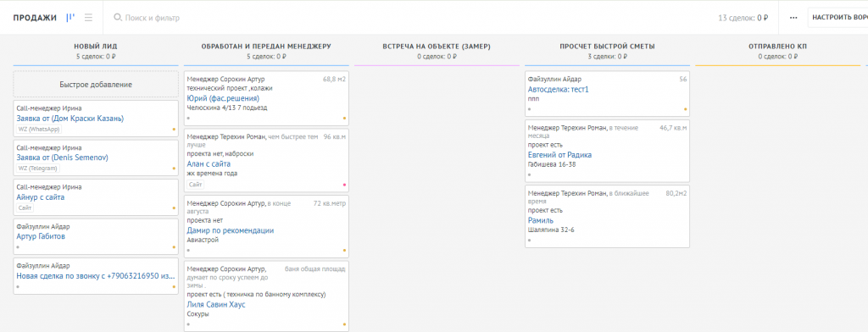This screenshot has height=332, width=868.
Task: Click orange task dot on Denis Semenov card
Action: tap(174, 169)
